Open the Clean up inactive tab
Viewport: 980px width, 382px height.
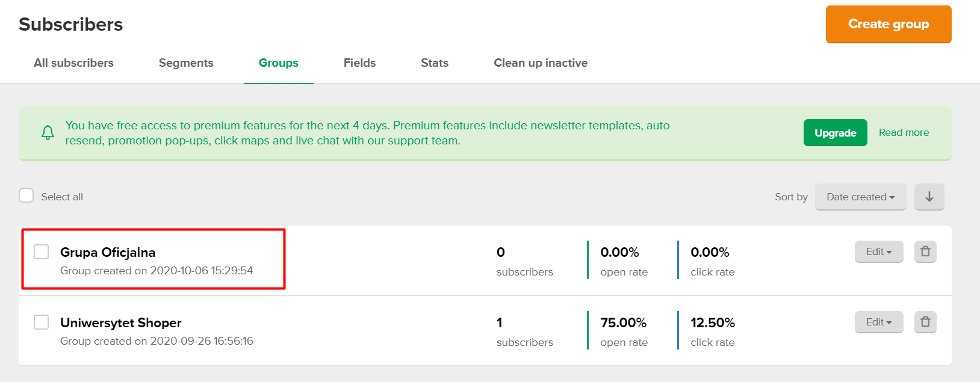pyautogui.click(x=541, y=63)
